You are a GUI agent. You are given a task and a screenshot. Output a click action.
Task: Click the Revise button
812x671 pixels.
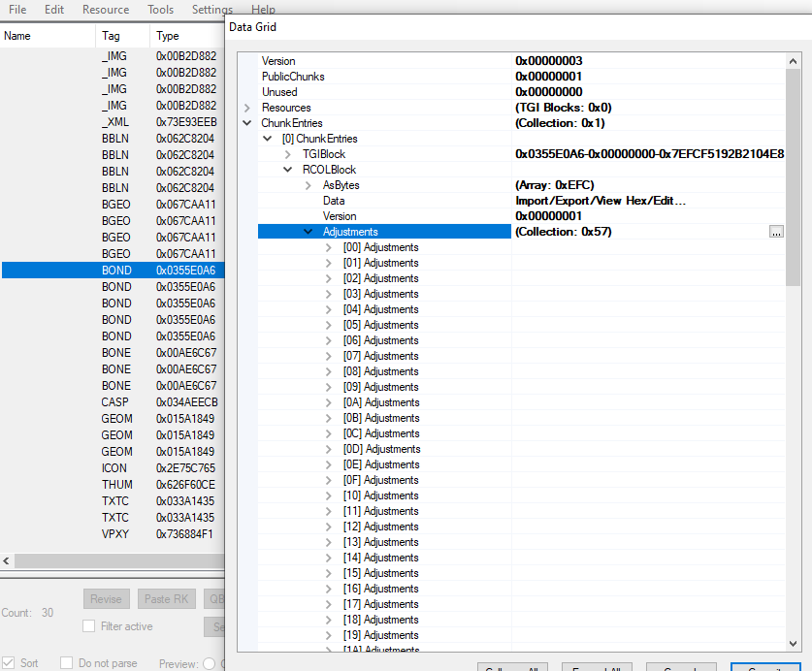[106, 599]
